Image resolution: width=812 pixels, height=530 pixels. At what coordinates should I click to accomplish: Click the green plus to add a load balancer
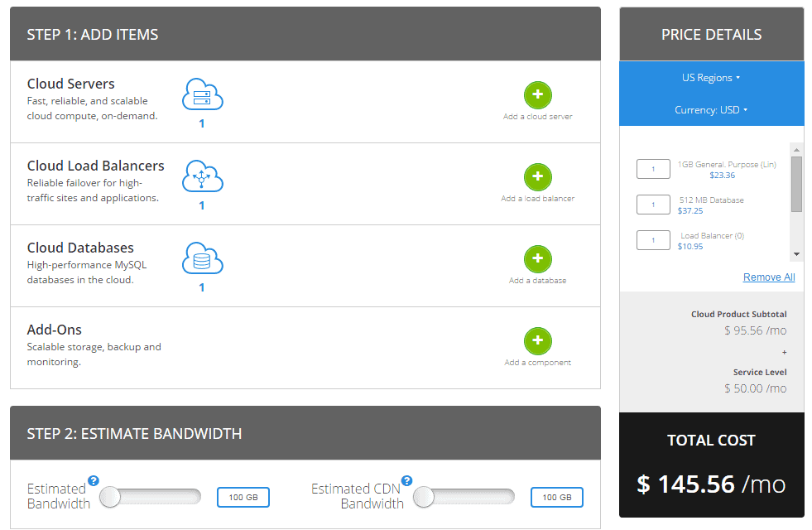point(537,176)
